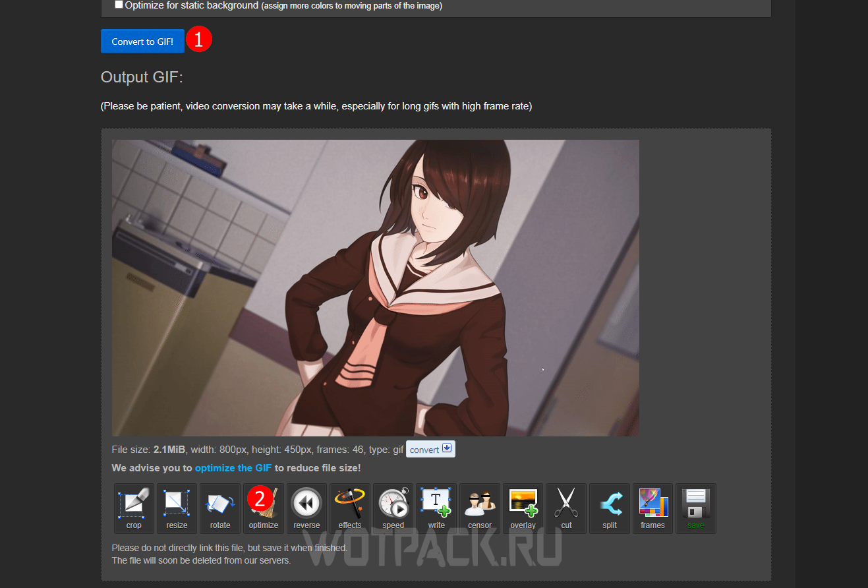This screenshot has width=868, height=588.
Task: Click the Output GIF heading
Action: [x=142, y=77]
